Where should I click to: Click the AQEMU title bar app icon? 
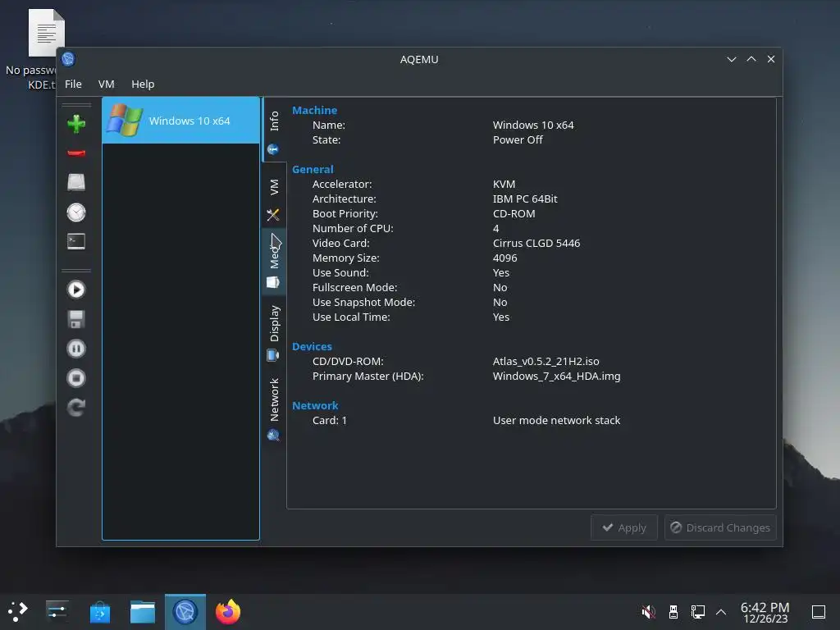point(69,59)
